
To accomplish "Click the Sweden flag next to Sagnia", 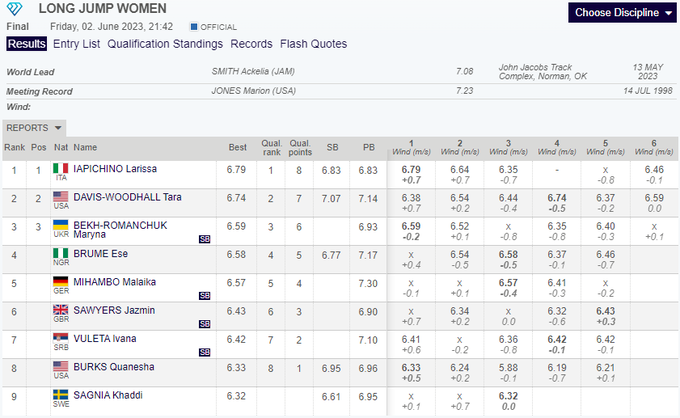I will pos(60,396).
